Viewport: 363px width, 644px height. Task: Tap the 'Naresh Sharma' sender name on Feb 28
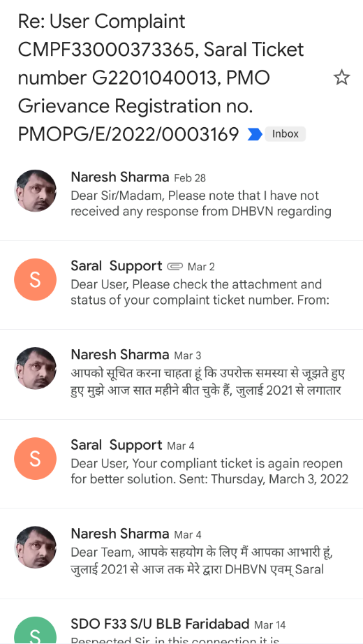[120, 177]
